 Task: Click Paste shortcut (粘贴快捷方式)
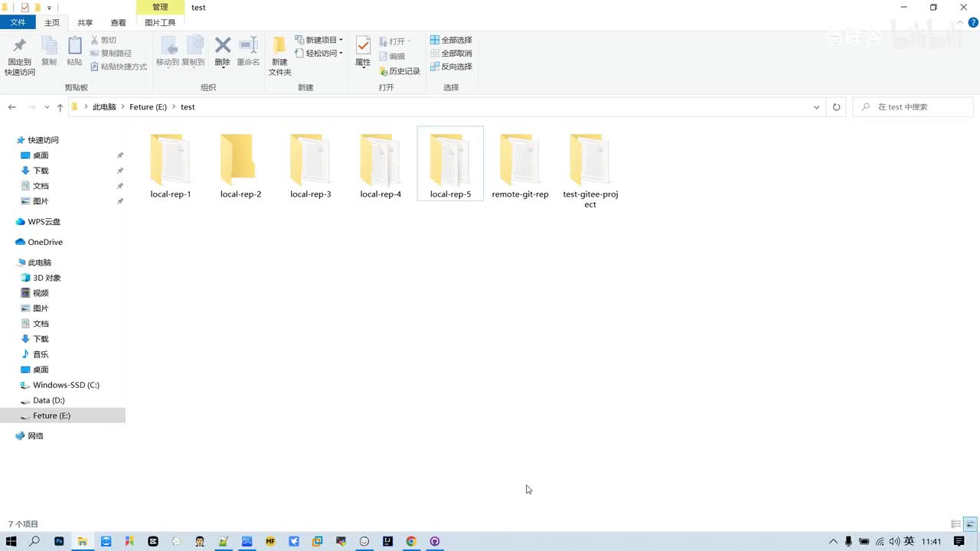(x=119, y=67)
